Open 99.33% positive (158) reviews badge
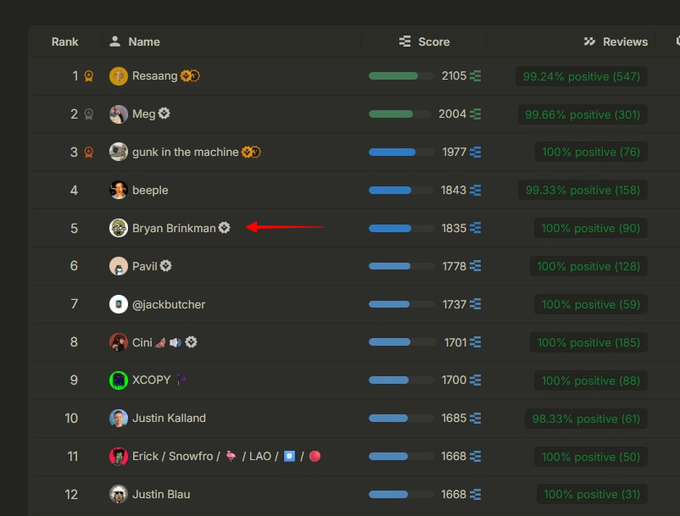 582,190
